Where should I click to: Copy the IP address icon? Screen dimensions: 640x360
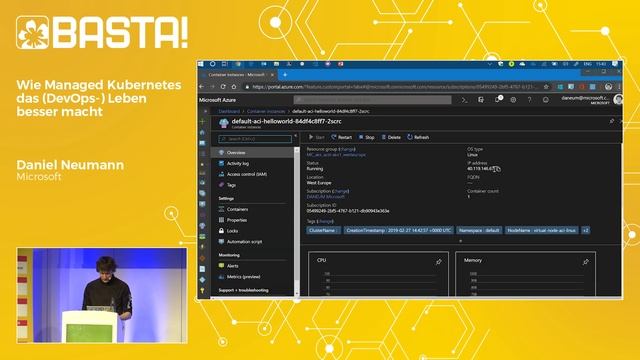coord(497,169)
